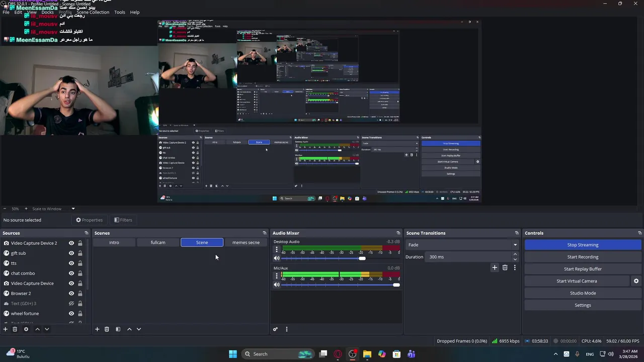644x362 pixels.
Task: Unlock the Video Capture Device source row
Action: coord(80,284)
